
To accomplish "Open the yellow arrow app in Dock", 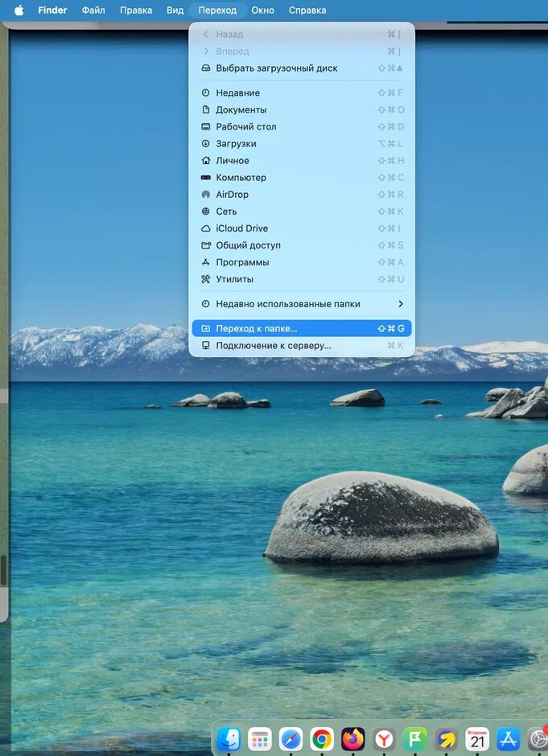I will coord(447,739).
